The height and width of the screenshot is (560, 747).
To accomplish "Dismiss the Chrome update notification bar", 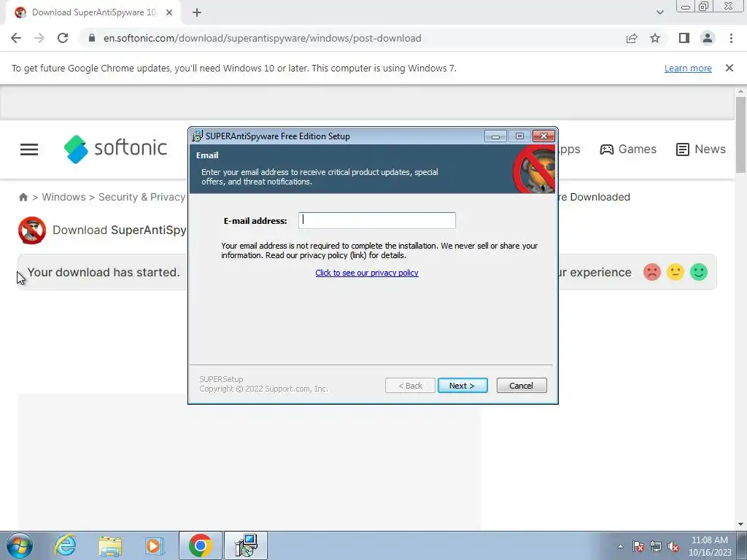I will pos(729,68).
